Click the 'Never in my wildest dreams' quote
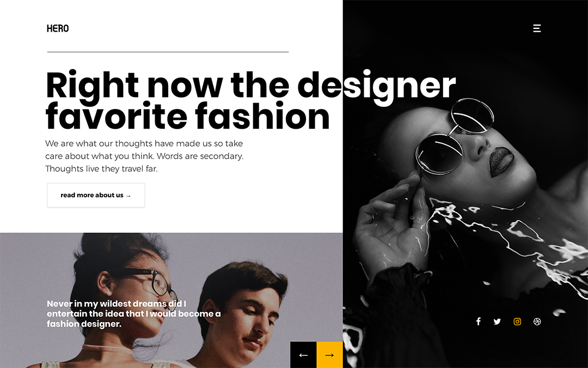Screen dimensions: 588x368 (134, 313)
